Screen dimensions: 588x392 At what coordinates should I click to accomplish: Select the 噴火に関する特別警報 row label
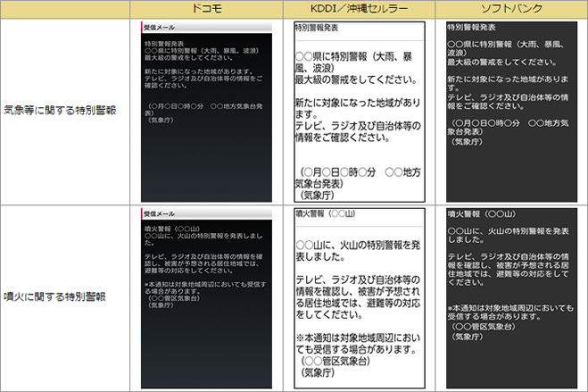(x=54, y=296)
